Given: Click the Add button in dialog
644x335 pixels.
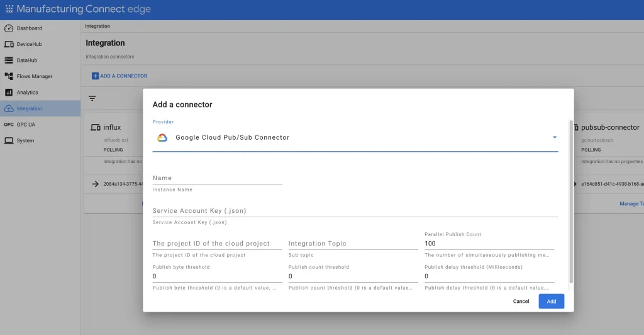Looking at the screenshot, I should (551, 301).
